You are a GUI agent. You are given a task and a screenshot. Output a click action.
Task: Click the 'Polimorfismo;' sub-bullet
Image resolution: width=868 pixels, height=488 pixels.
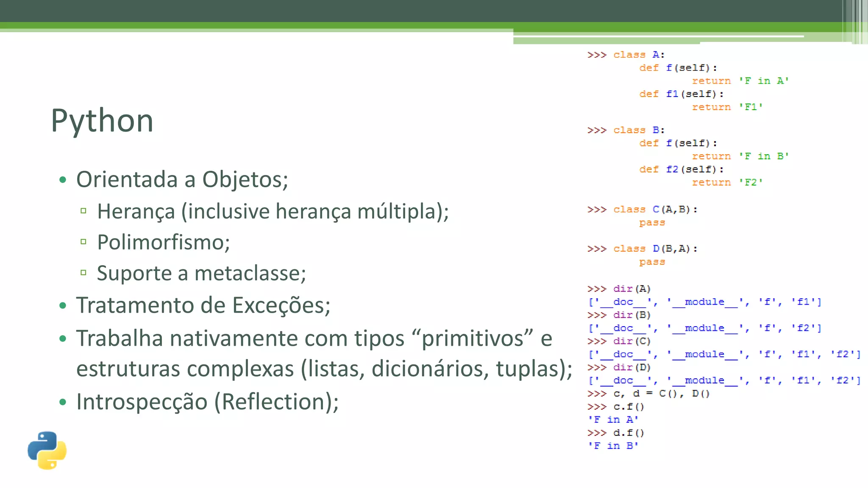pos(164,242)
